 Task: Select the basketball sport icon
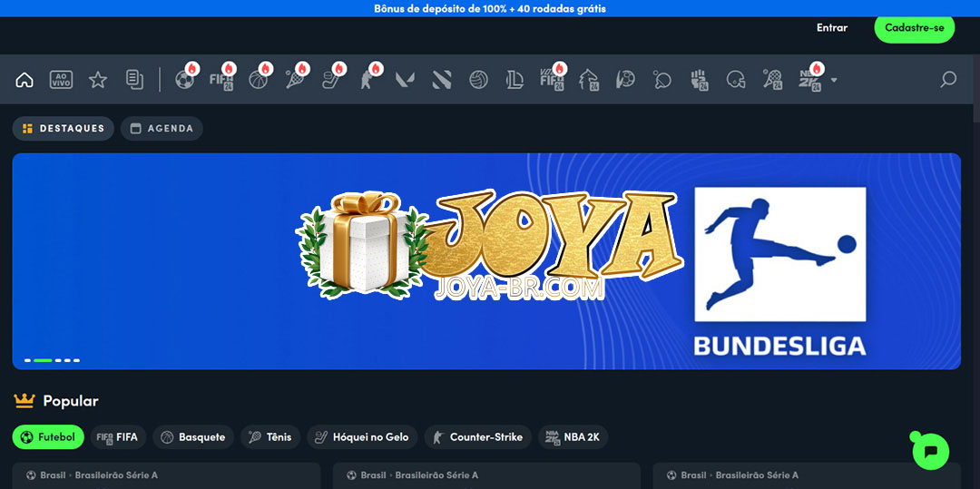(x=259, y=80)
